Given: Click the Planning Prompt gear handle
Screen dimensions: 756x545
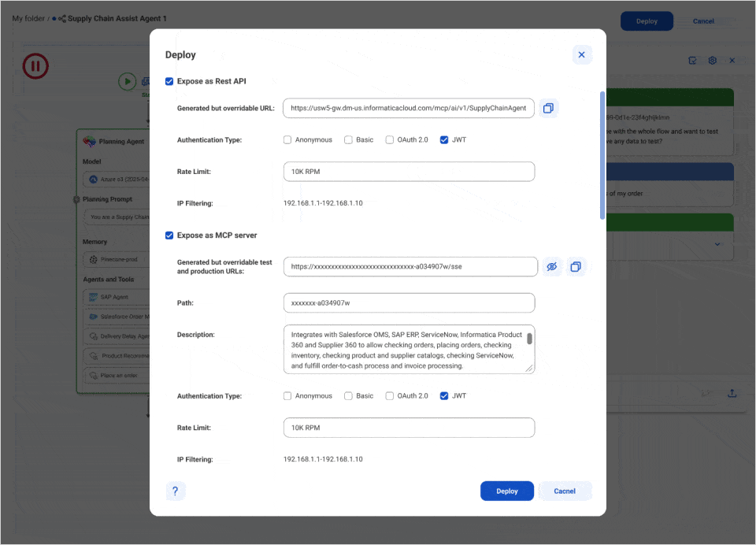Looking at the screenshot, I should (76, 199).
